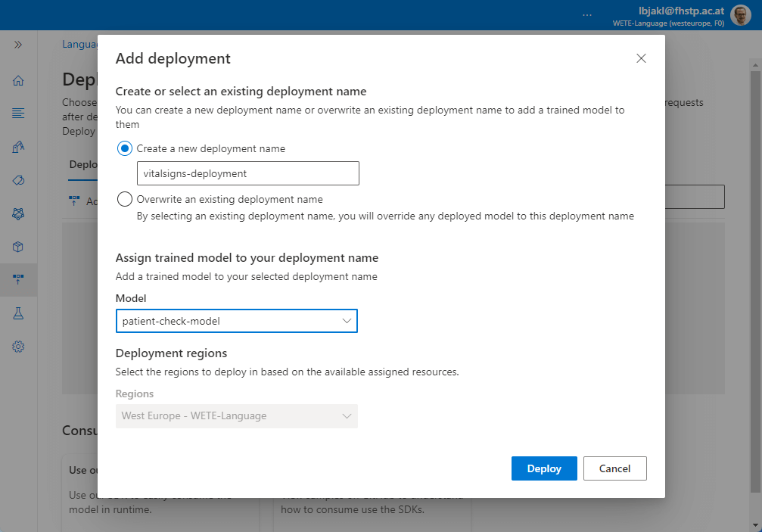Expand the left navigation sidebar
Image resolution: width=762 pixels, height=532 pixels.
18,45
